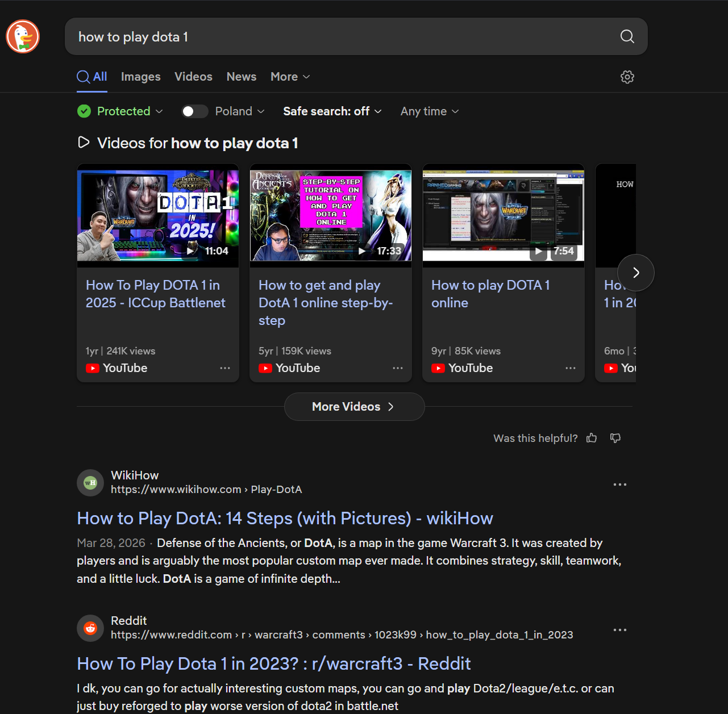728x714 pixels.
Task: Click 'Videos for how to play dota 1' heading
Action: (x=198, y=143)
